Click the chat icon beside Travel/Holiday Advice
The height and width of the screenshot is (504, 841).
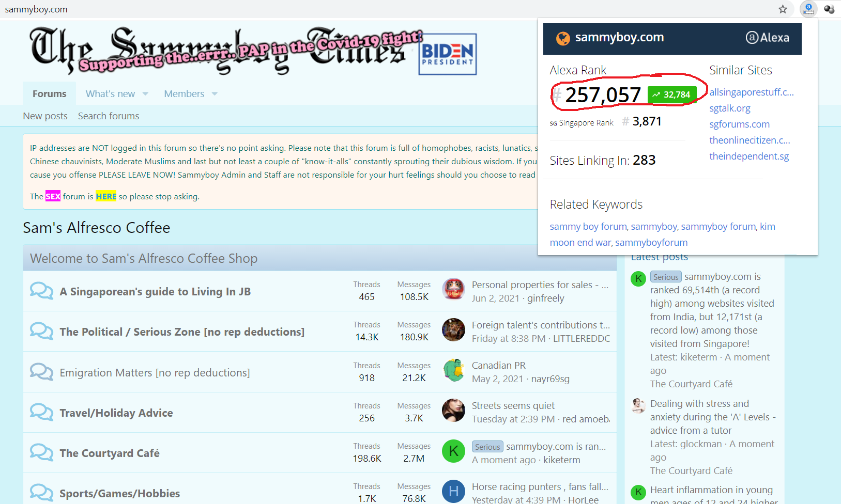point(41,412)
